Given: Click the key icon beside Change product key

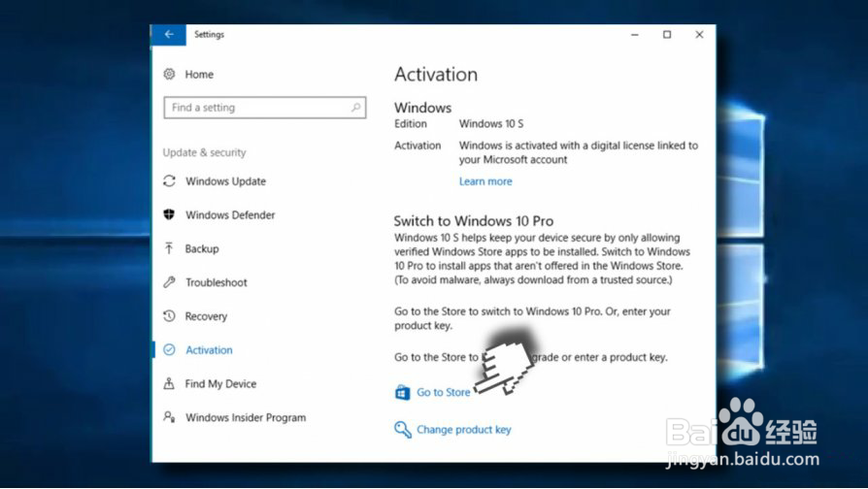Looking at the screenshot, I should pyautogui.click(x=403, y=429).
